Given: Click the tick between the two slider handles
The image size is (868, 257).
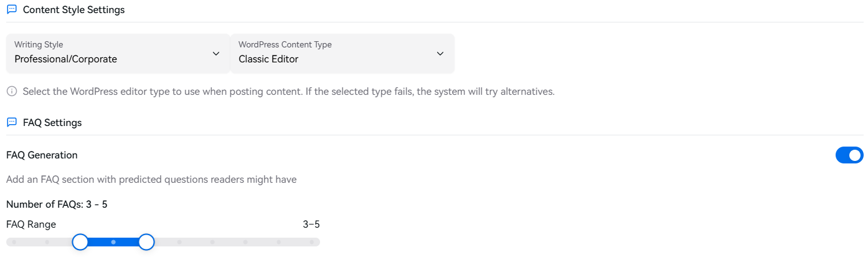Looking at the screenshot, I should (x=113, y=242).
